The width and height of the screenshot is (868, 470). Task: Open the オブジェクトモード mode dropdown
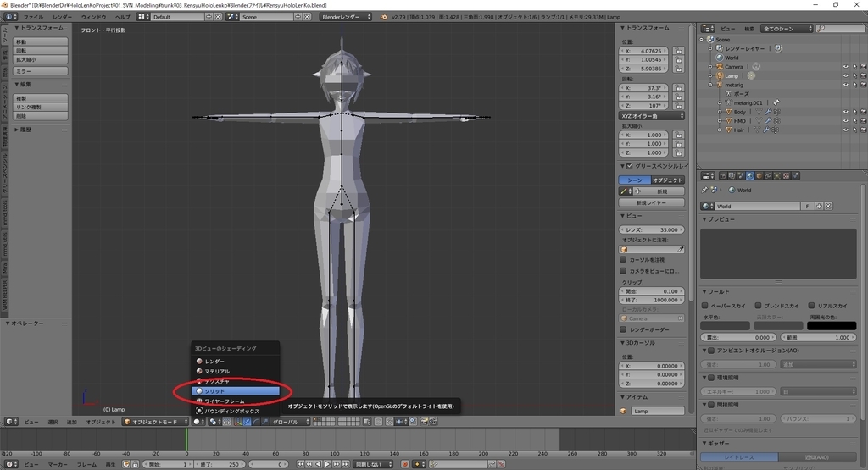[154, 422]
